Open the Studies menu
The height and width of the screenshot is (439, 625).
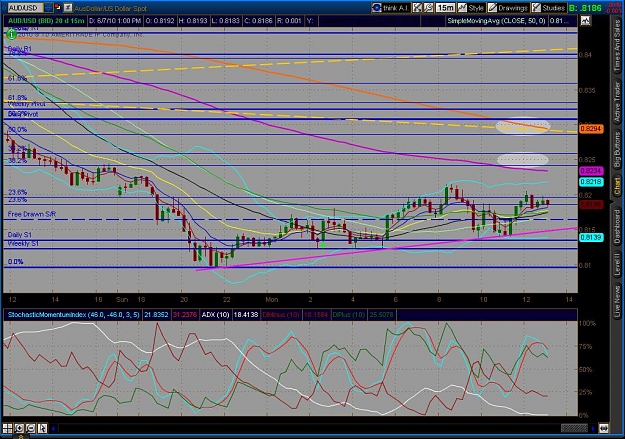[x=548, y=8]
